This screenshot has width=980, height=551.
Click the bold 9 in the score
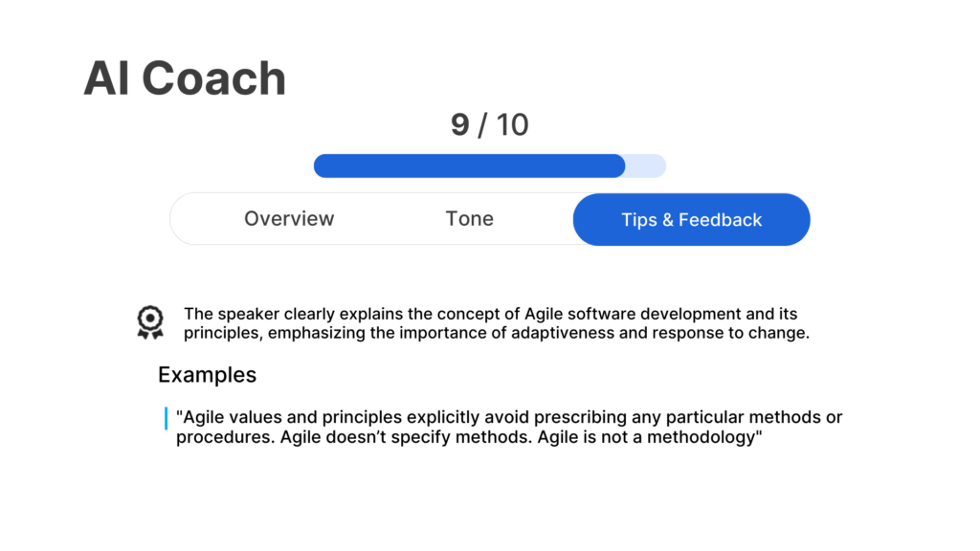[x=460, y=124]
